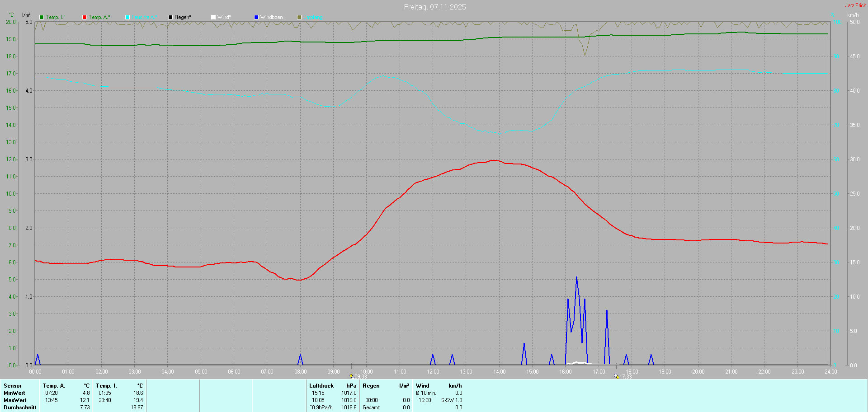Click the Durchschnitt row label
This screenshot has width=868, height=412.
(20, 407)
